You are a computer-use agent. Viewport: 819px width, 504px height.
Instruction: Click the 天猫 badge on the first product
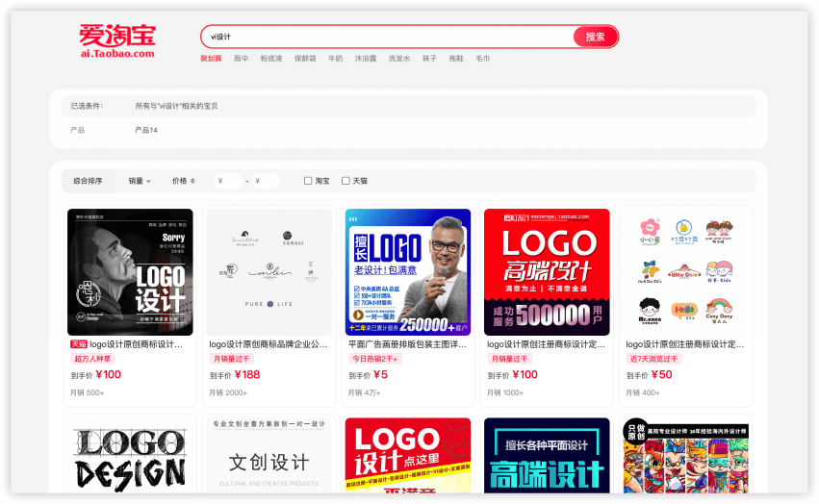[78, 344]
